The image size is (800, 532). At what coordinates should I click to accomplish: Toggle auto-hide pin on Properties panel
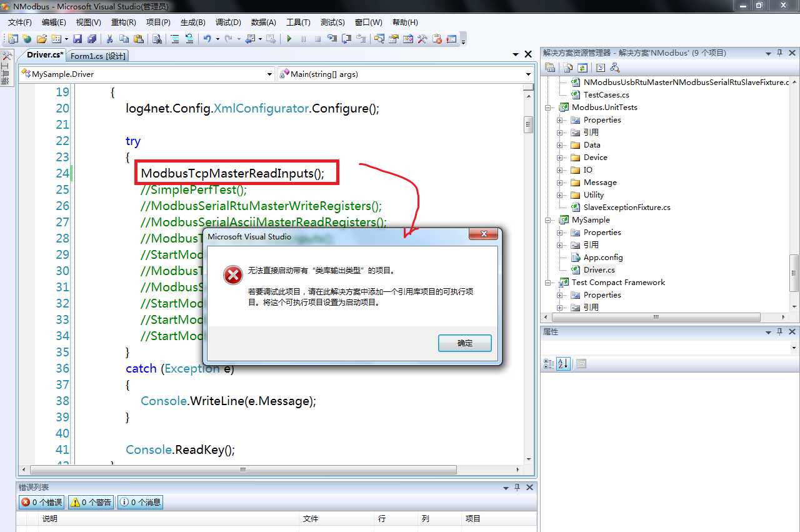point(779,332)
